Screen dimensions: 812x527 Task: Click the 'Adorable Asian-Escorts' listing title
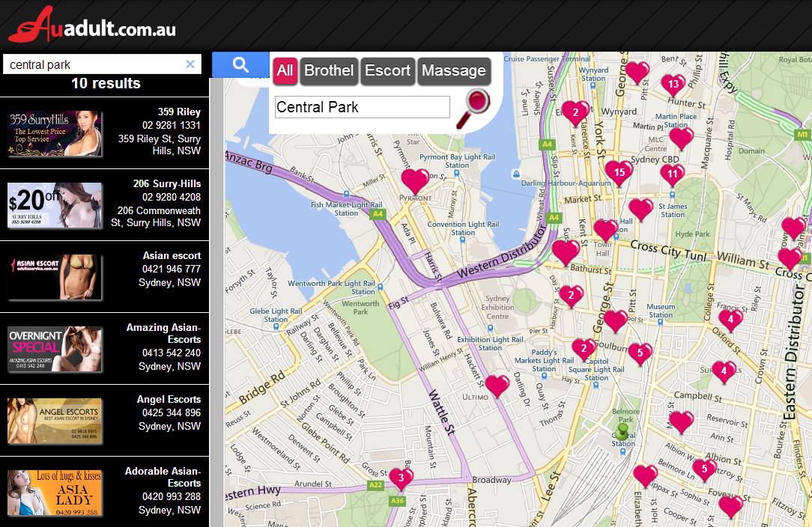click(163, 478)
